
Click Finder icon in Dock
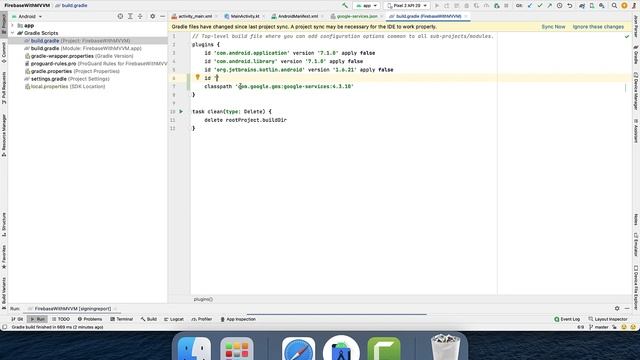(194, 349)
